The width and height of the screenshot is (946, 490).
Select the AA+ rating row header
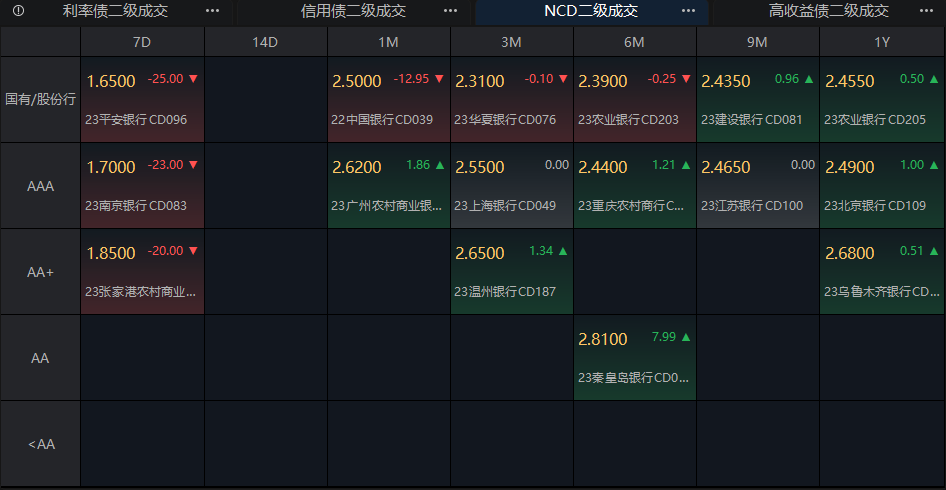pyautogui.click(x=40, y=272)
